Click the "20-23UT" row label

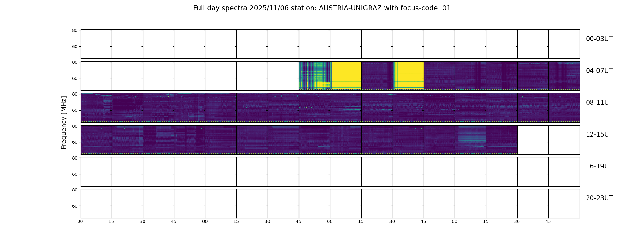599,198
